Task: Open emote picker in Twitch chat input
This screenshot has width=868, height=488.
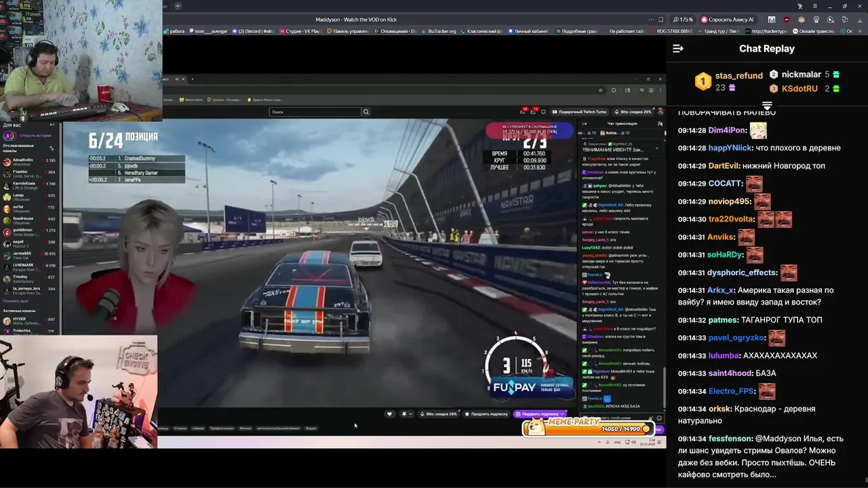Action: coord(658,418)
